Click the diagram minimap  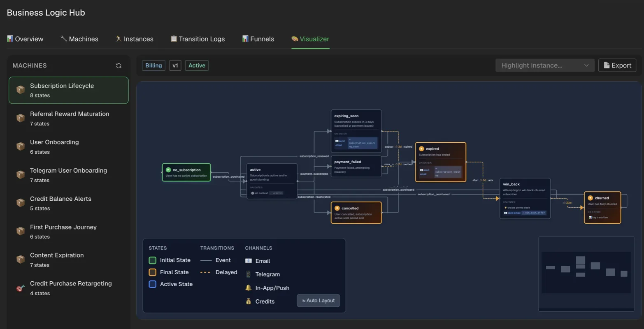[x=586, y=273]
